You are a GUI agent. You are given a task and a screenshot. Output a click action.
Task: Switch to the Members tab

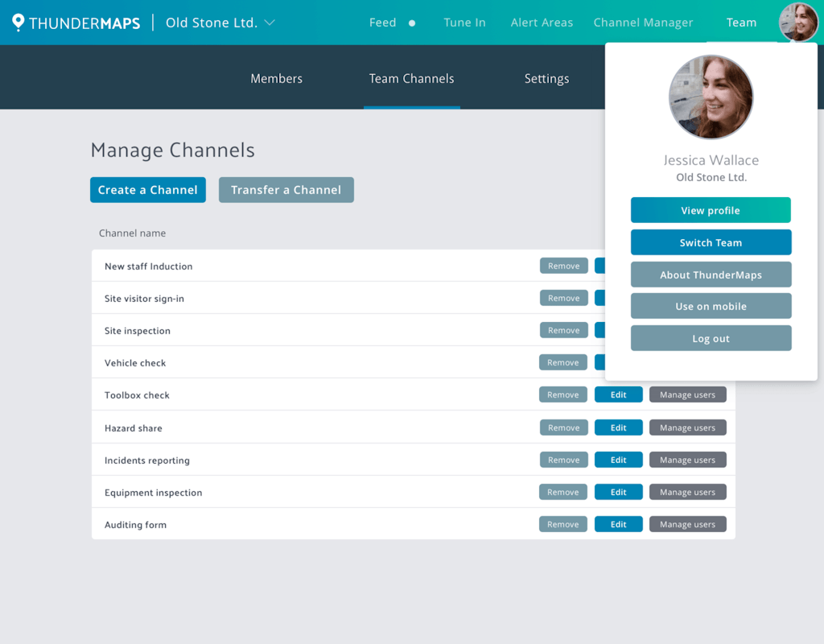coord(277,78)
